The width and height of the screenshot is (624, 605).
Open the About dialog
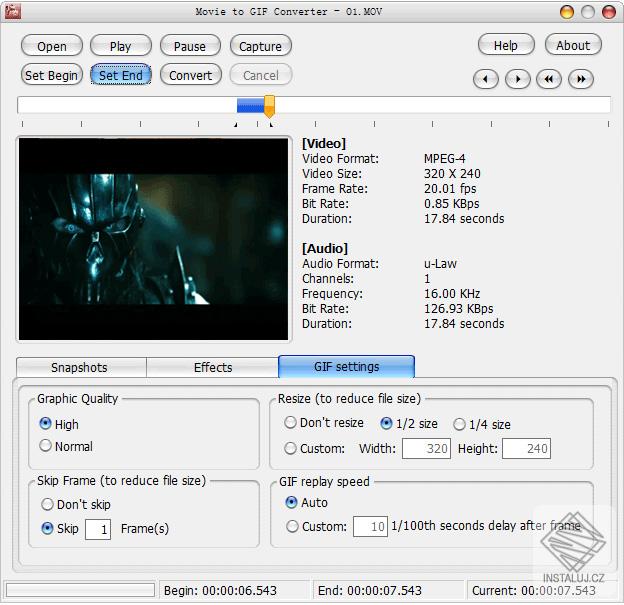click(x=573, y=45)
